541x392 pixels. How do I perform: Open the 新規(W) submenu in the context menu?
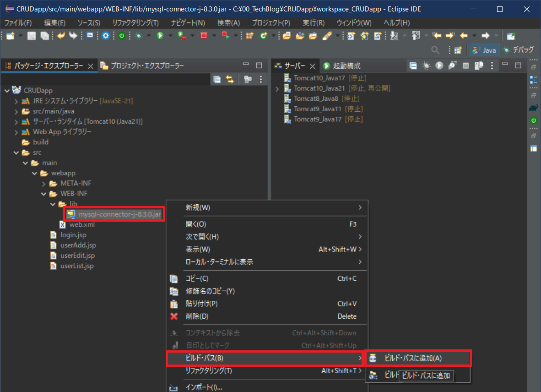click(267, 207)
